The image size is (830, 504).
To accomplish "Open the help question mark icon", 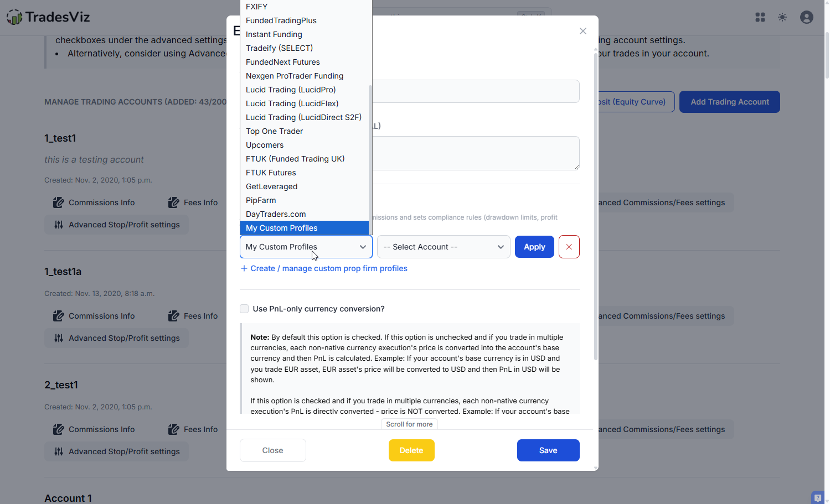I will (818, 498).
